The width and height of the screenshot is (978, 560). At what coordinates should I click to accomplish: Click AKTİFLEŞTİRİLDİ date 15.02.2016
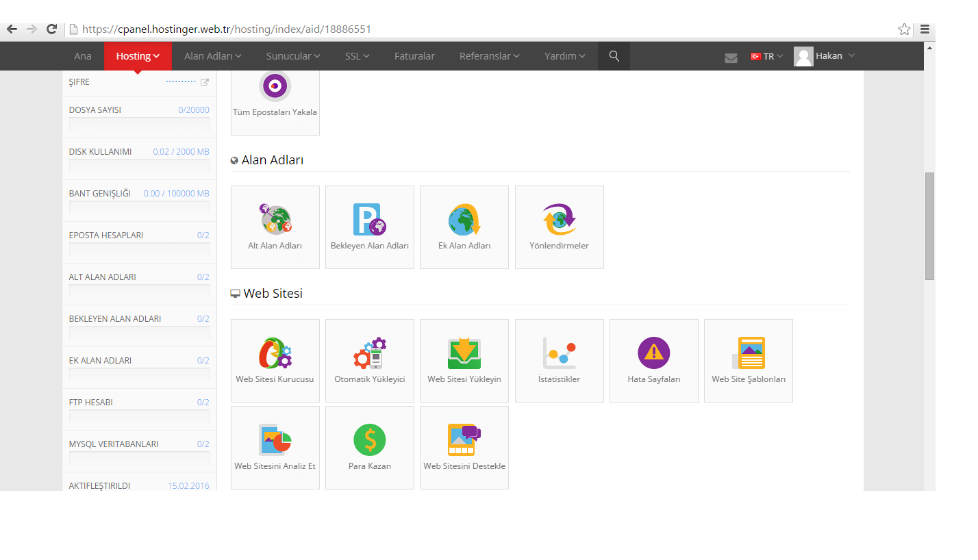click(x=188, y=485)
